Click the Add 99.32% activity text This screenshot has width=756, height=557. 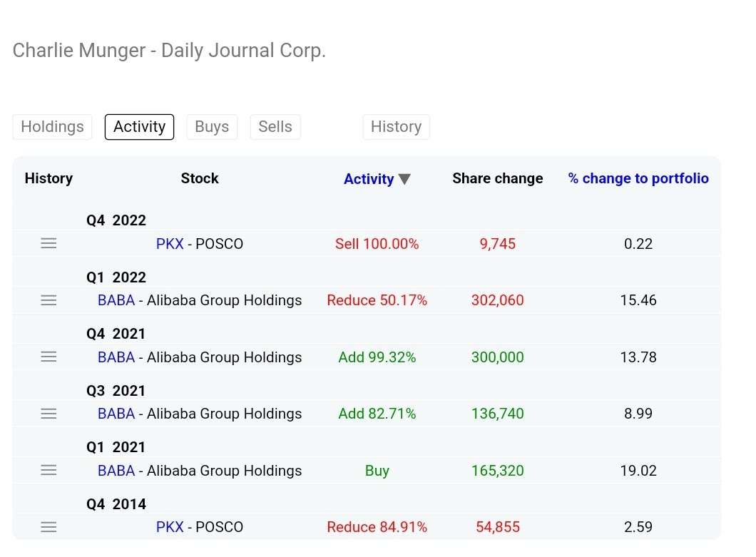tap(377, 357)
